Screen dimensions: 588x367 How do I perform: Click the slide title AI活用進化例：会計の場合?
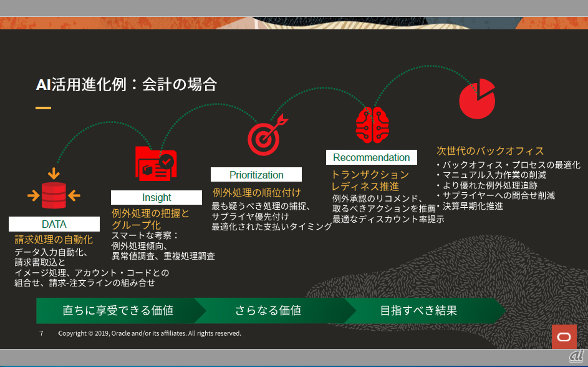(x=126, y=84)
